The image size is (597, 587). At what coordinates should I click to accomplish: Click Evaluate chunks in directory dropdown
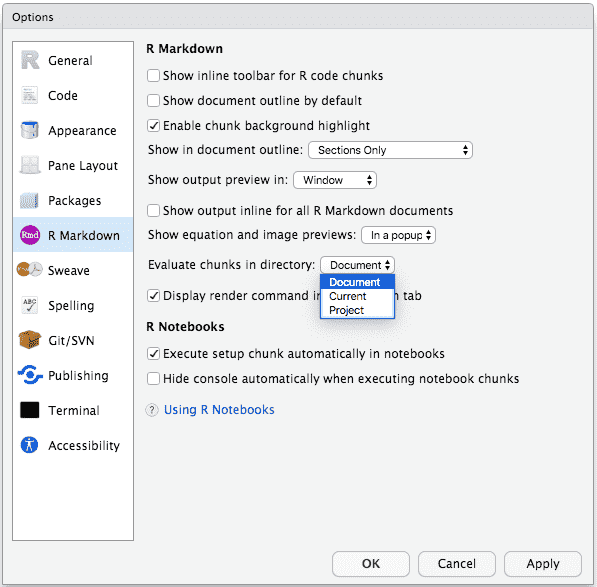(x=358, y=265)
